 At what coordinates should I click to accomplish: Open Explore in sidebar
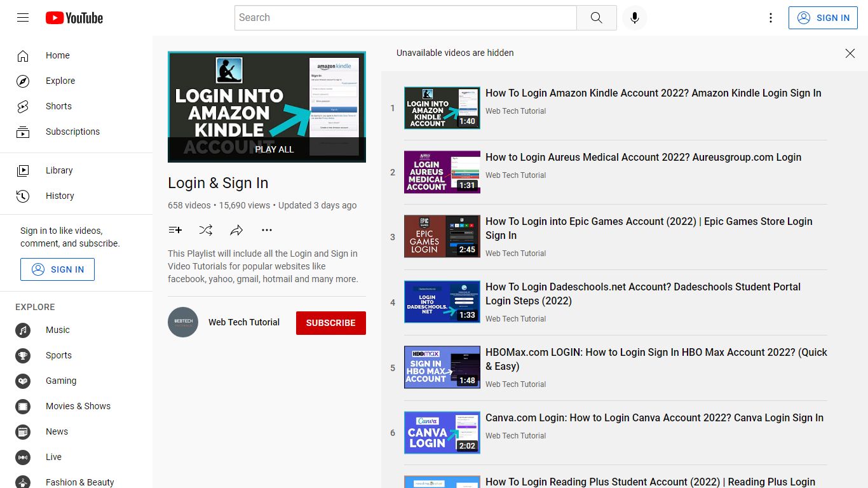coord(76,81)
